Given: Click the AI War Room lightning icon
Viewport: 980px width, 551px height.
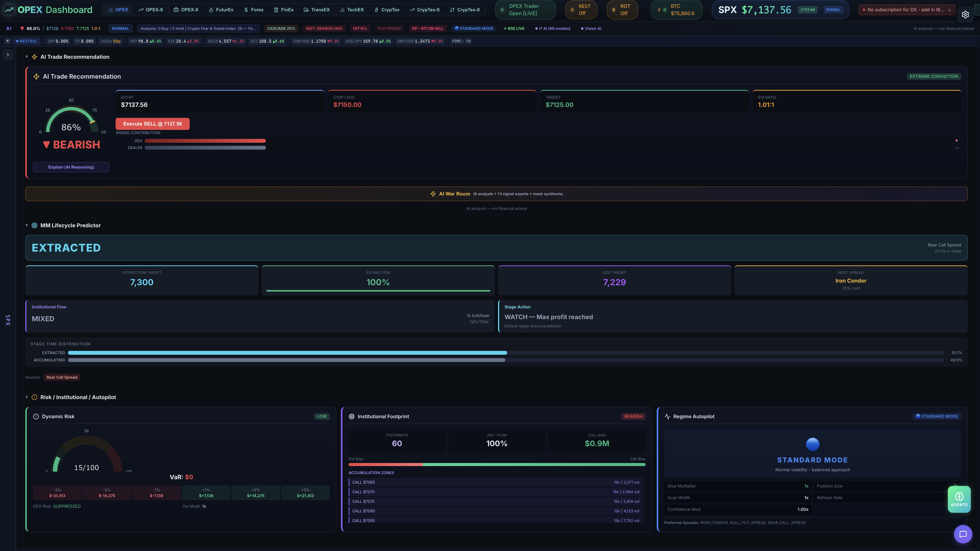Looking at the screenshot, I should [433, 194].
